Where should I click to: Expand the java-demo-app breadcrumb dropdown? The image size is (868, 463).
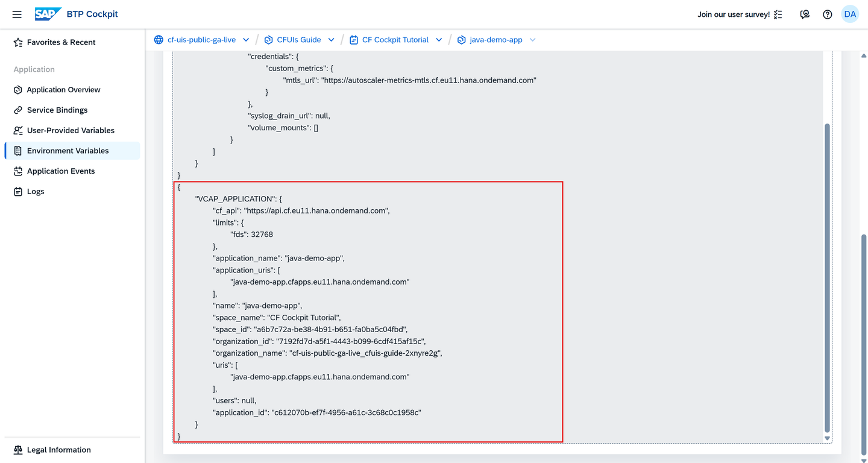(x=532, y=40)
